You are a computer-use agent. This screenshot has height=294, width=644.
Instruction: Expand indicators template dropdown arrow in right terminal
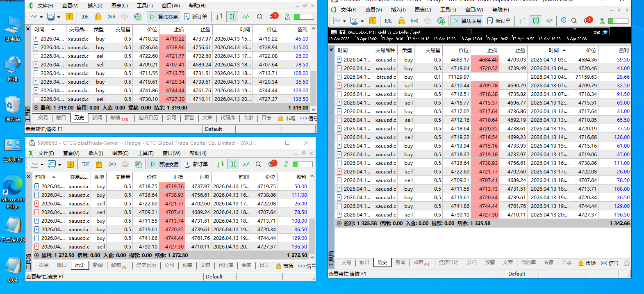click(362, 21)
